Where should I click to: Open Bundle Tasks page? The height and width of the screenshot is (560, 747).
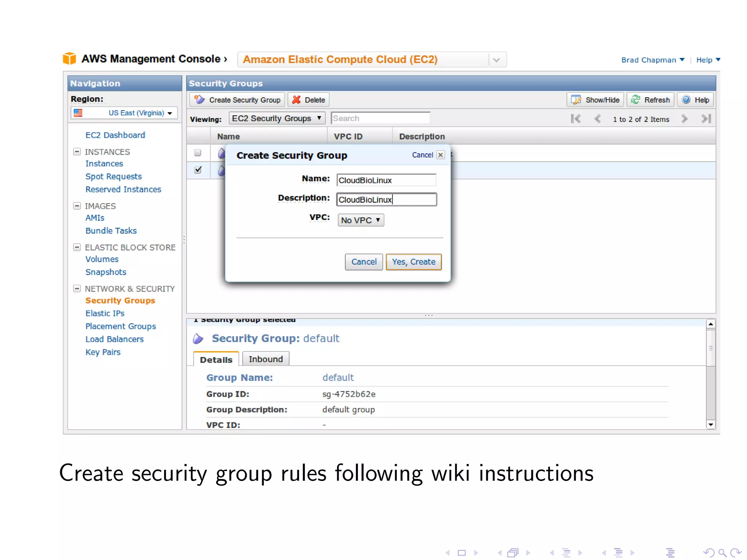click(111, 230)
